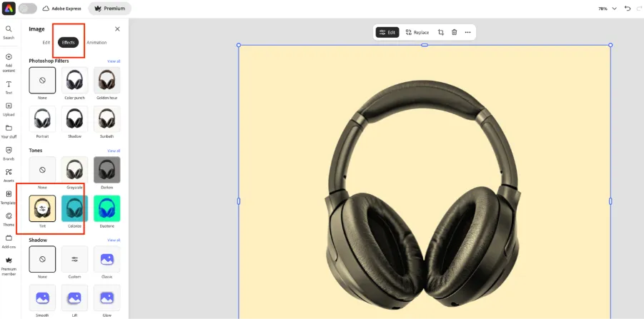Click the Adobe Express home logo
Screen dimensions: 644x319
[9, 8]
